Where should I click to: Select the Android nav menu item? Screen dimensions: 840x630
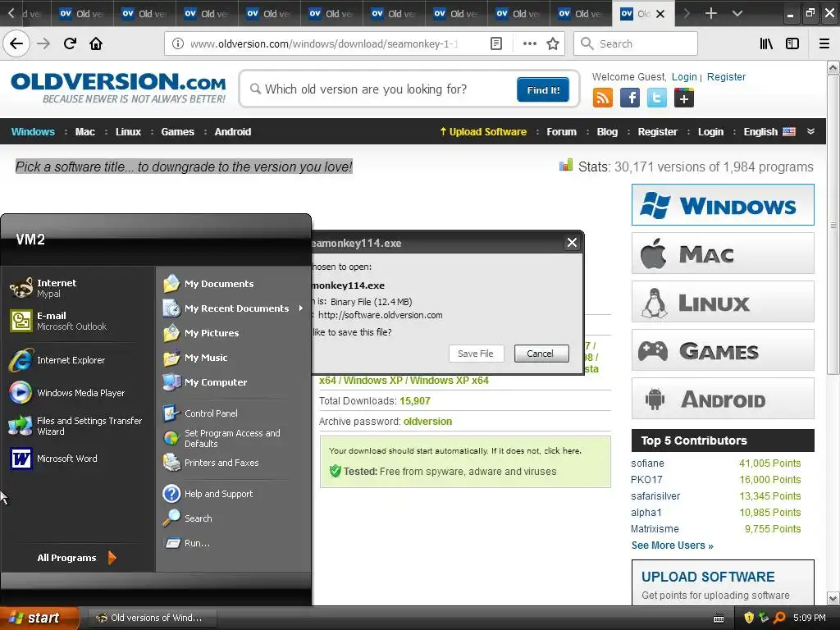click(x=232, y=132)
